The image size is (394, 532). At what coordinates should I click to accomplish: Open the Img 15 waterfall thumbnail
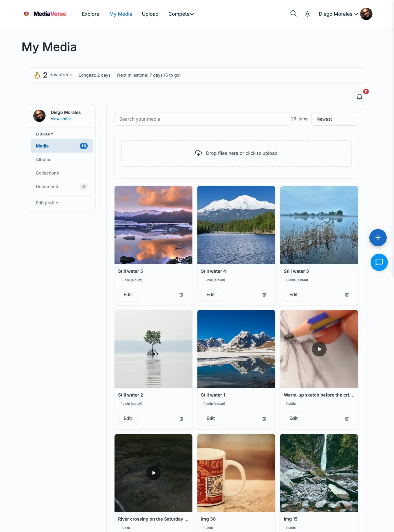319,473
